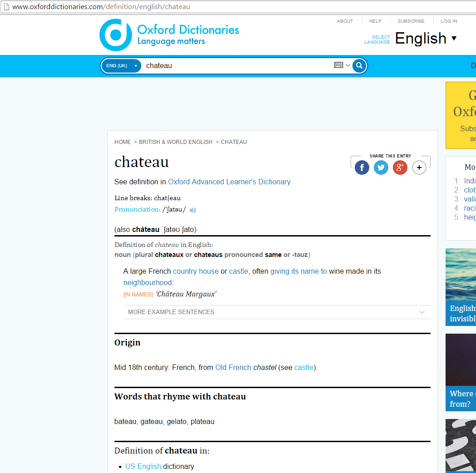476x473 pixels.
Task: Open more sharing options plus icon
Action: click(x=419, y=168)
